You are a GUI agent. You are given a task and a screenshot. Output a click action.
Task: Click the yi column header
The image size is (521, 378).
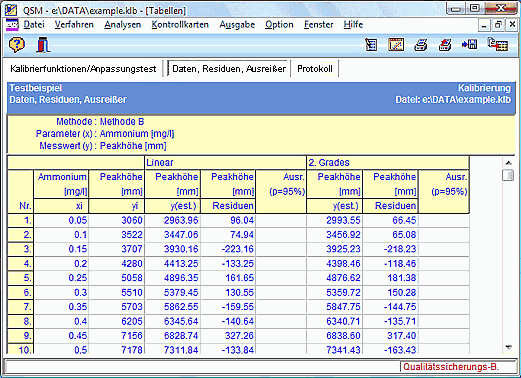coord(117,206)
